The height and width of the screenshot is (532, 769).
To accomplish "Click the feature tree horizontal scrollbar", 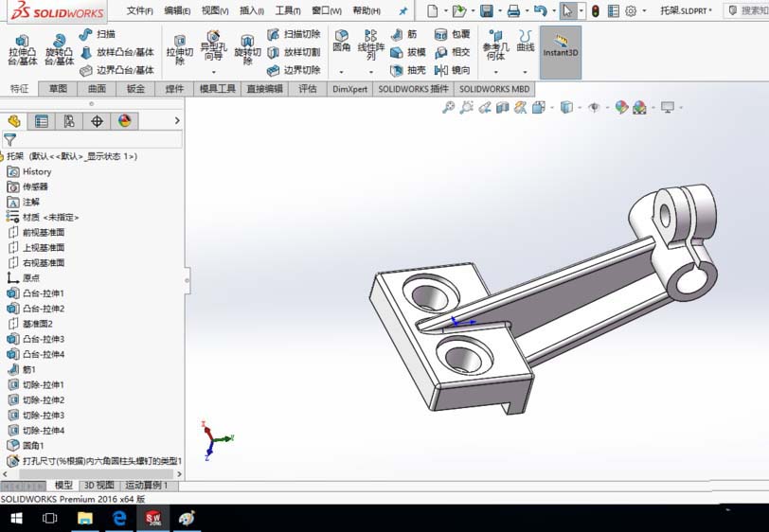I will click(x=97, y=474).
